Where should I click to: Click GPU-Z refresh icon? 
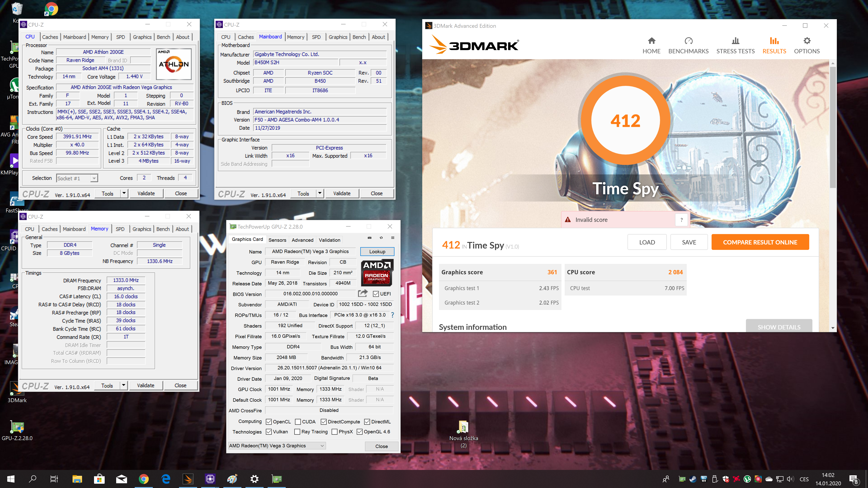point(381,238)
